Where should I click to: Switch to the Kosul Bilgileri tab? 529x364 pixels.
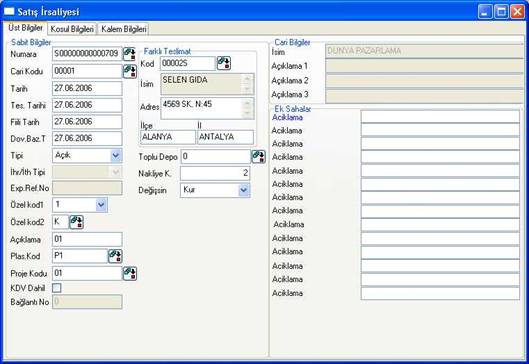coord(72,29)
